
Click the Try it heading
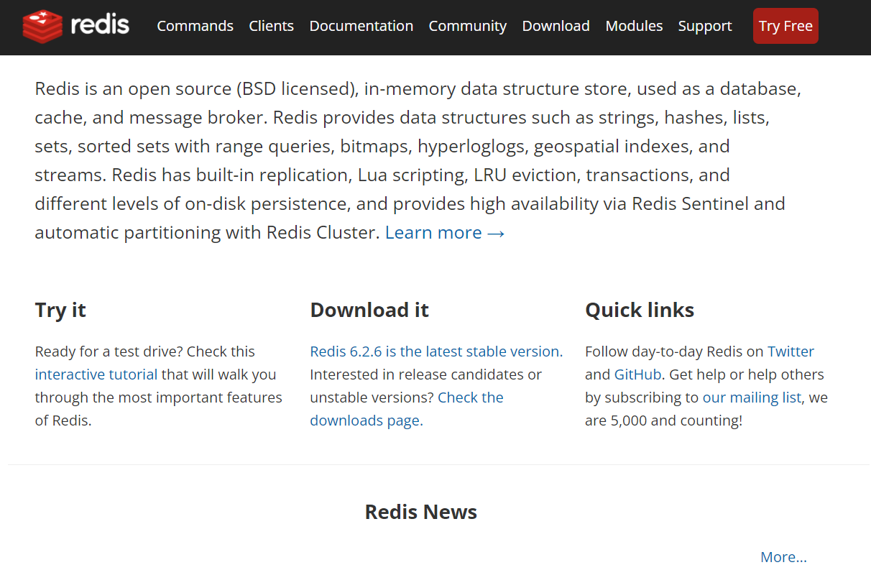(x=60, y=310)
